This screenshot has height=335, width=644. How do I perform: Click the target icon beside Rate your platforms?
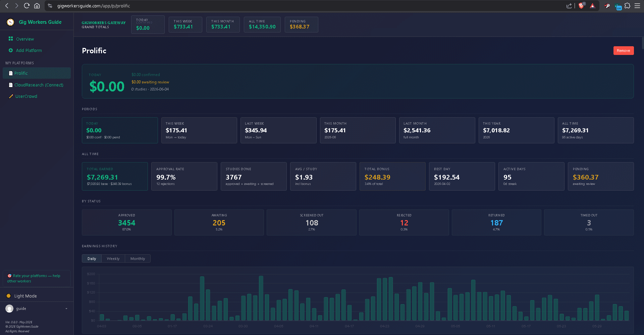[9, 276]
